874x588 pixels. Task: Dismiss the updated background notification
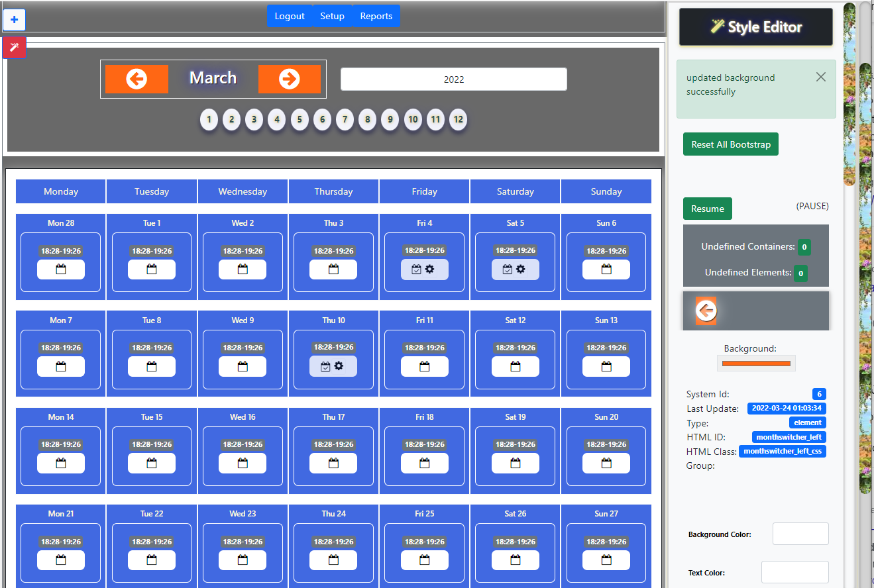click(821, 77)
